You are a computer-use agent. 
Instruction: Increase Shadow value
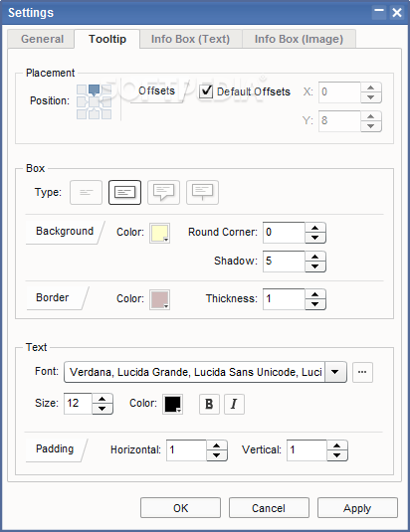click(315, 257)
